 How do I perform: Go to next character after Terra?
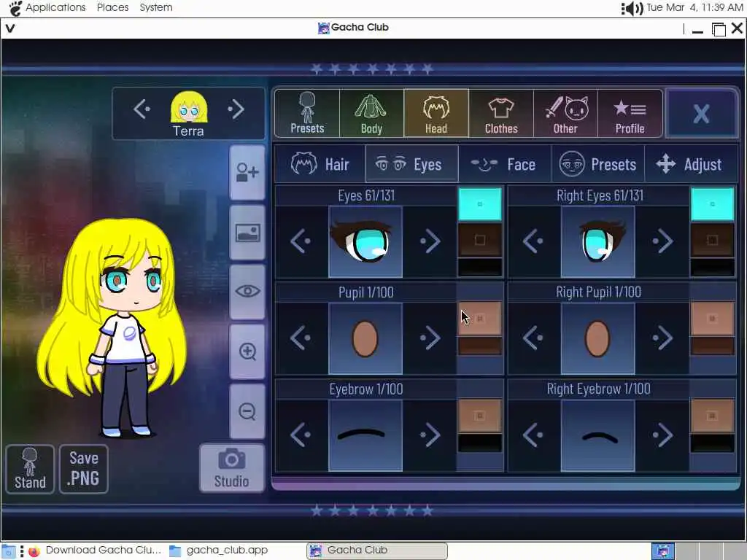[x=236, y=109]
